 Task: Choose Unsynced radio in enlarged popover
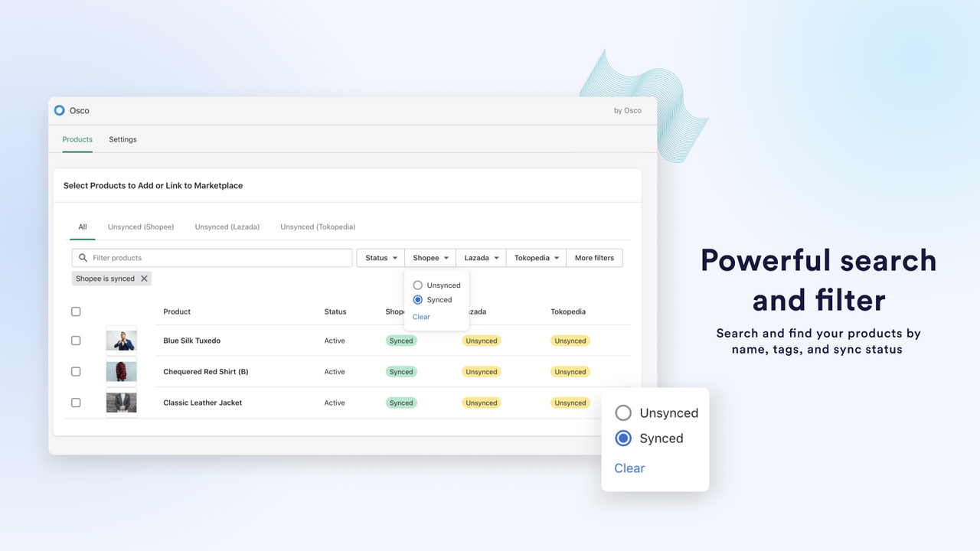[623, 413]
